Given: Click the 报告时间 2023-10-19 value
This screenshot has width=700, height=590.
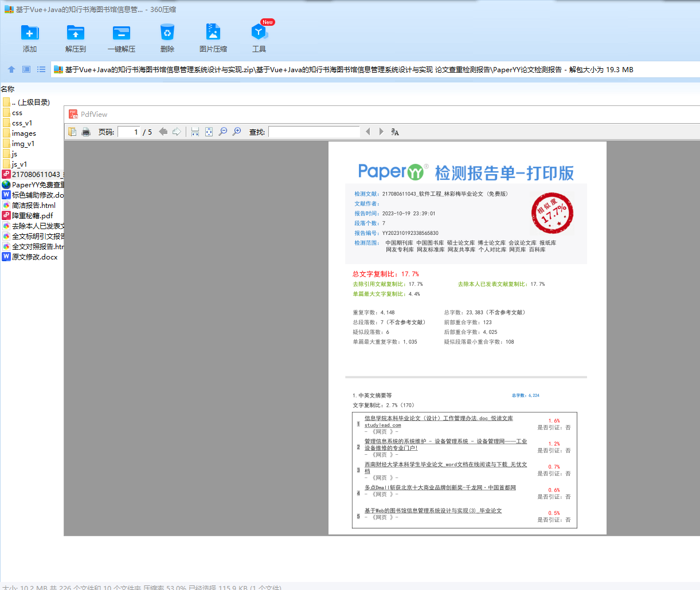Looking at the screenshot, I should (x=408, y=214).
